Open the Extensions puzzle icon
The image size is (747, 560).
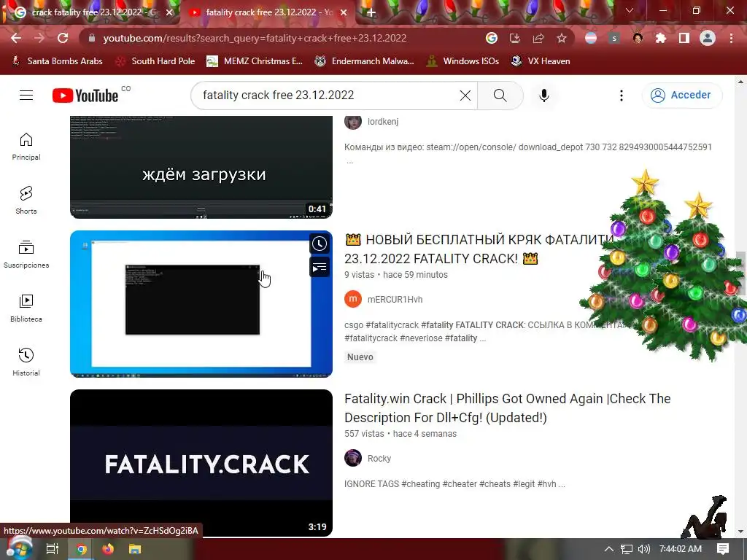(x=661, y=38)
